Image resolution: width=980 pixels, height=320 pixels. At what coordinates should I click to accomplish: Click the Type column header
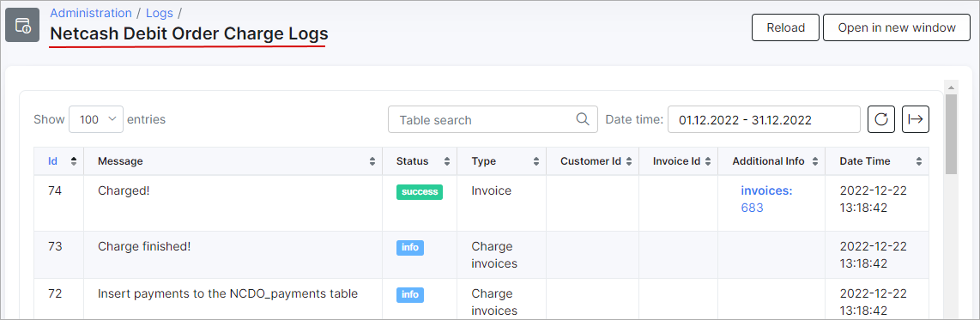click(x=502, y=161)
